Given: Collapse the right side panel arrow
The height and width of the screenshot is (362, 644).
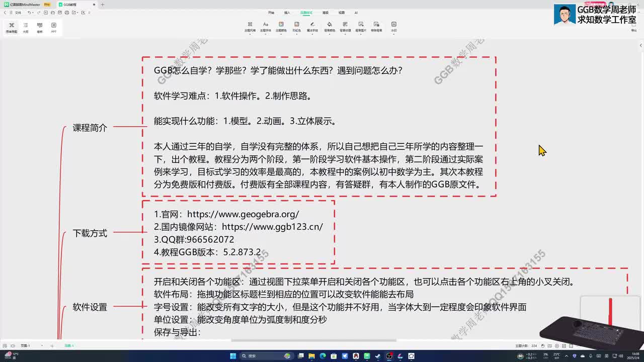Looking at the screenshot, I should [640, 45].
